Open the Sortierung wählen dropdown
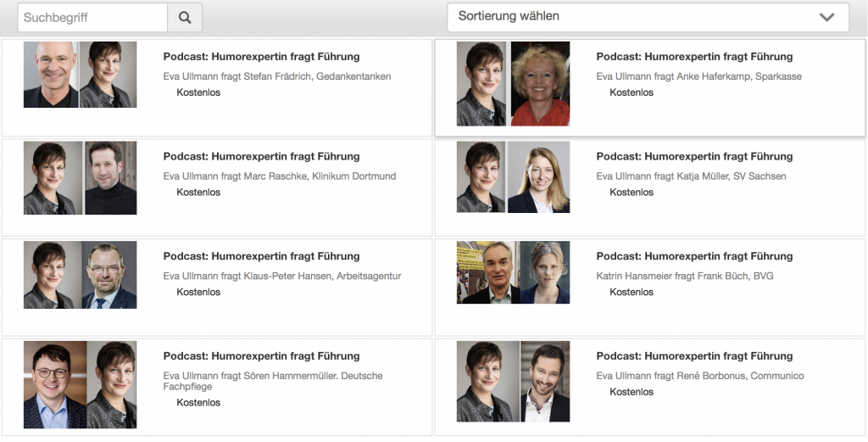Screen dimensions: 868x442 (x=648, y=17)
